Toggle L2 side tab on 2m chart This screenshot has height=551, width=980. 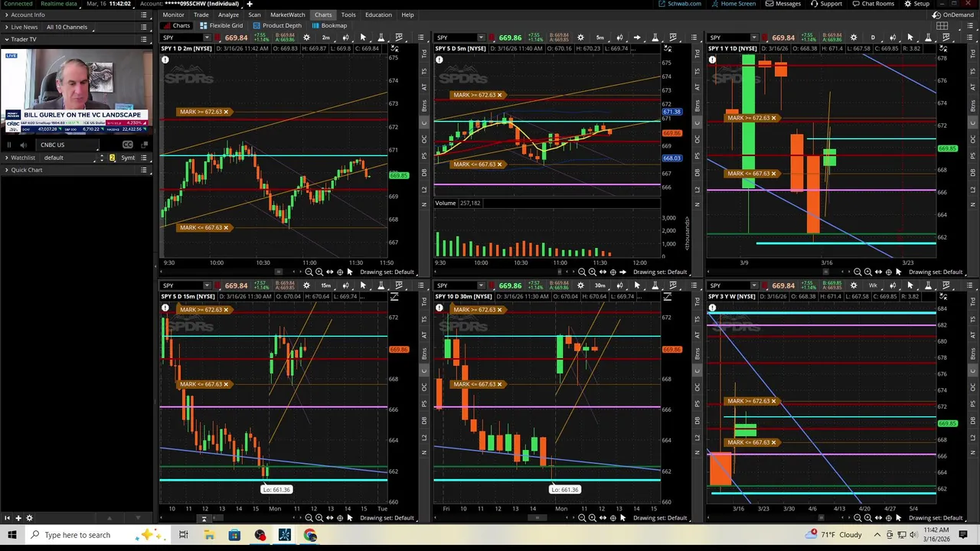click(x=424, y=189)
